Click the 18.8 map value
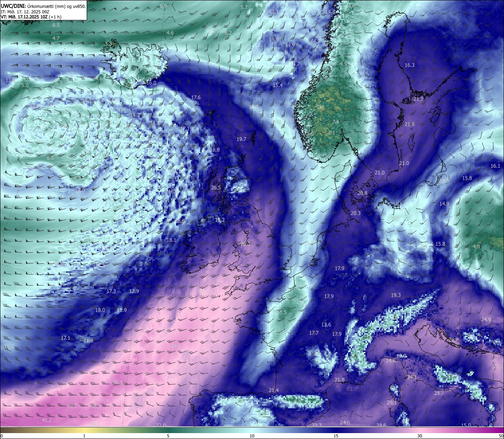The image size is (504, 439). point(215,150)
